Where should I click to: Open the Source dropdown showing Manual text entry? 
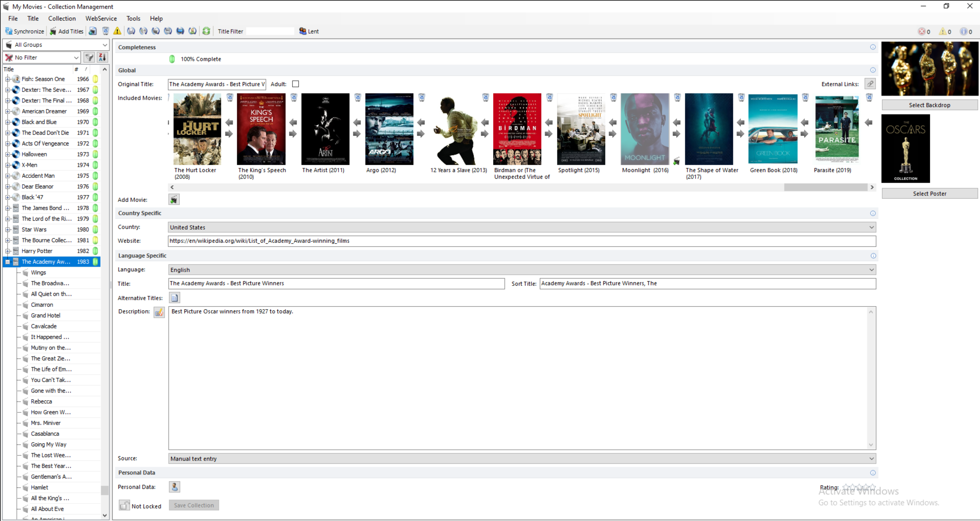522,459
